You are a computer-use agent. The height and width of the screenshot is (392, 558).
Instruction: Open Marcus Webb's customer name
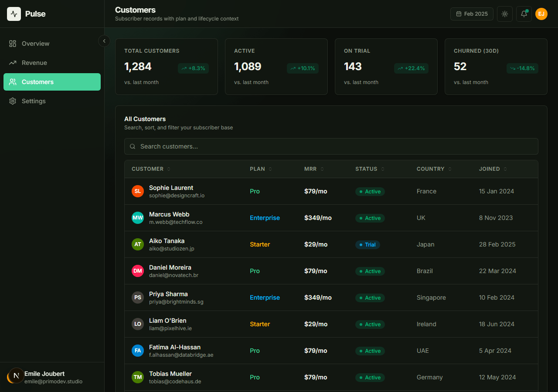[x=169, y=214]
